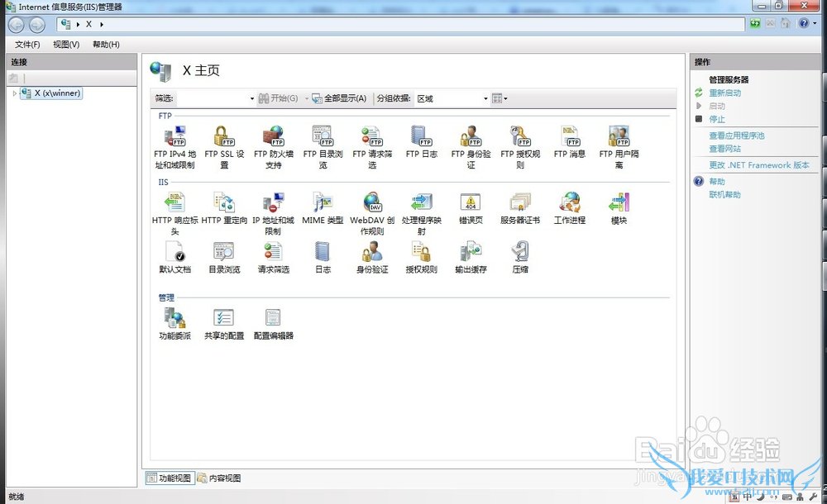827x504 pixels.
Task: Open 模块 feature
Action: pos(619,208)
